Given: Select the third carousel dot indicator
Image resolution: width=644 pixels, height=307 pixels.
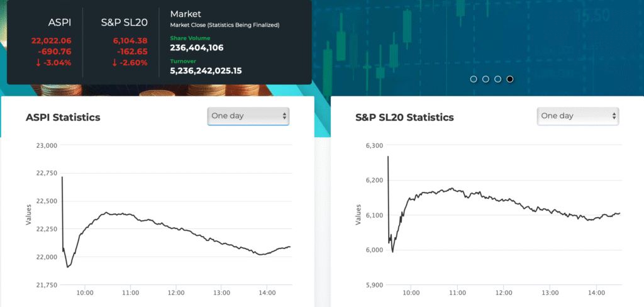Looking at the screenshot, I should [497, 79].
